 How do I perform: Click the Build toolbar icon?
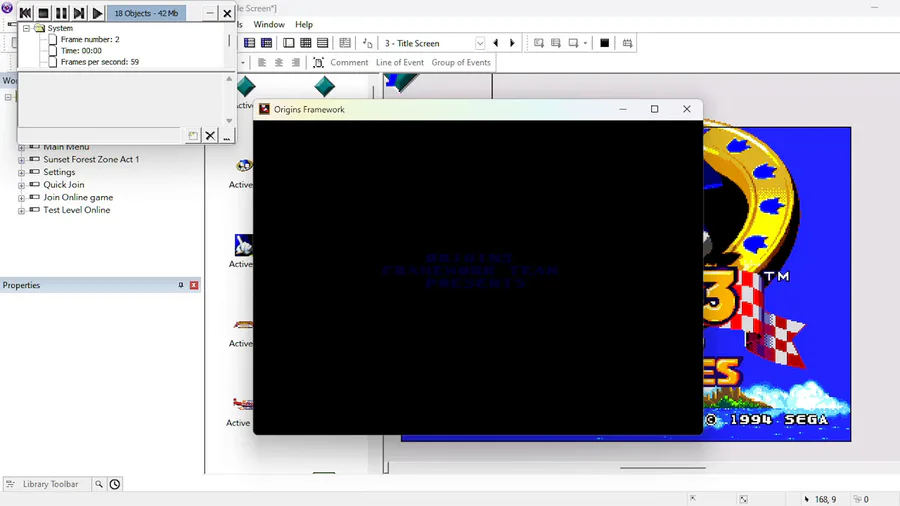pos(627,43)
